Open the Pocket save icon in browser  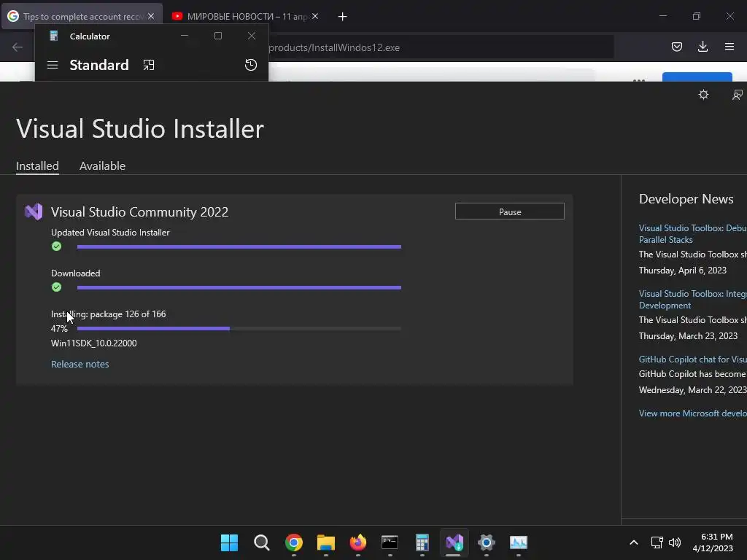pos(676,47)
